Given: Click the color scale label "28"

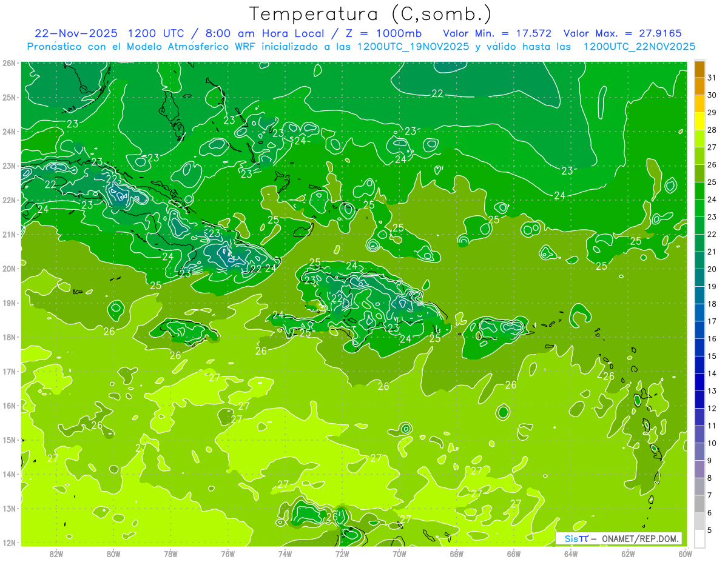Looking at the screenshot, I should pyautogui.click(x=712, y=130).
